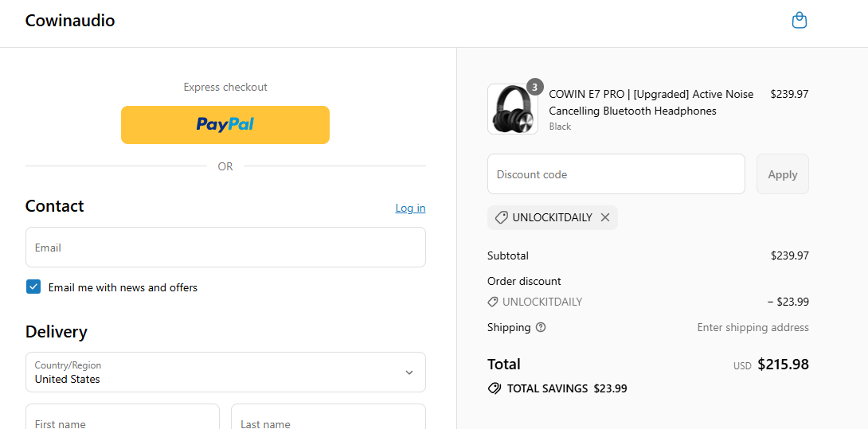Click the Last name field
The image size is (868, 429).
pos(328,417)
